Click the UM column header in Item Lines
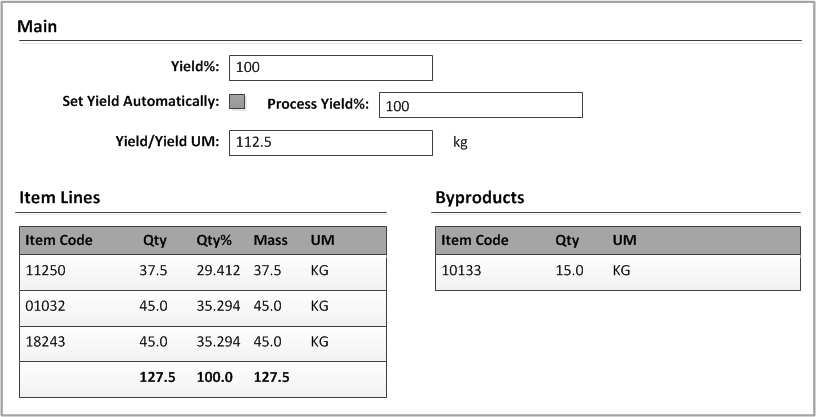Screen dimensions: 816x417 click(x=322, y=240)
